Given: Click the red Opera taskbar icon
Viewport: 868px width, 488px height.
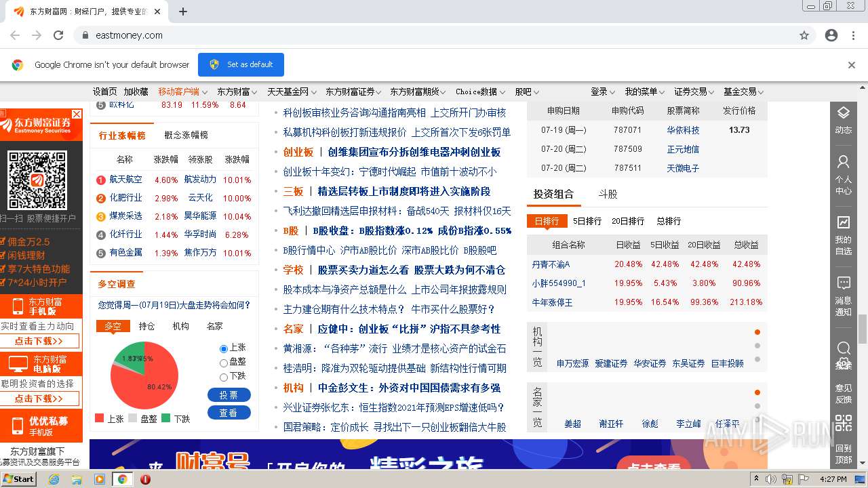Looking at the screenshot, I should [145, 479].
